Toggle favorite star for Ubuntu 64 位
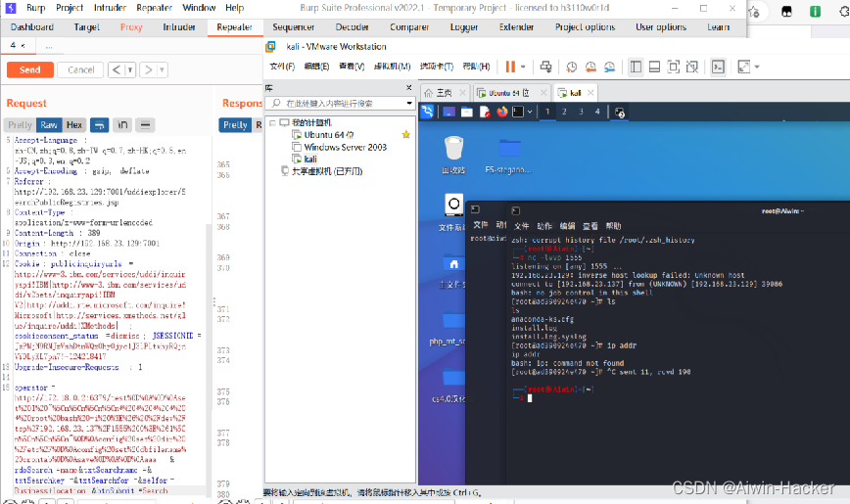The width and height of the screenshot is (850, 504). [x=405, y=134]
